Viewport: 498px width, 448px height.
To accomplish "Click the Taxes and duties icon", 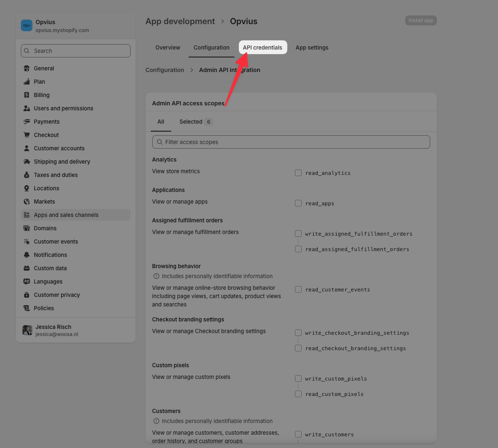I will pyautogui.click(x=27, y=175).
